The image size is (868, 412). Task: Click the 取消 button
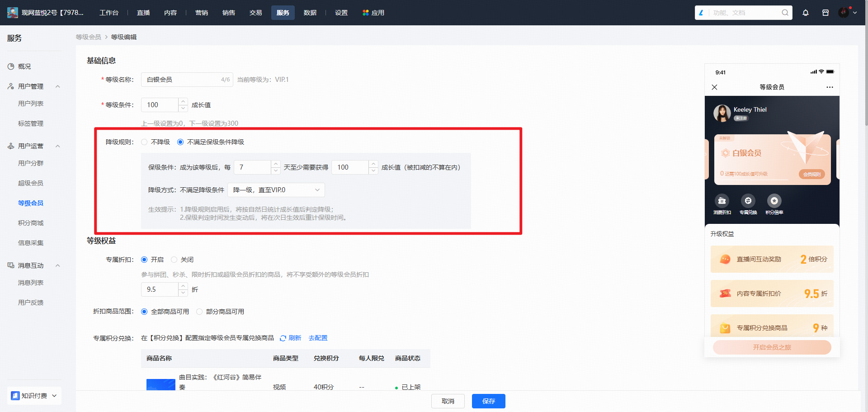pyautogui.click(x=448, y=401)
